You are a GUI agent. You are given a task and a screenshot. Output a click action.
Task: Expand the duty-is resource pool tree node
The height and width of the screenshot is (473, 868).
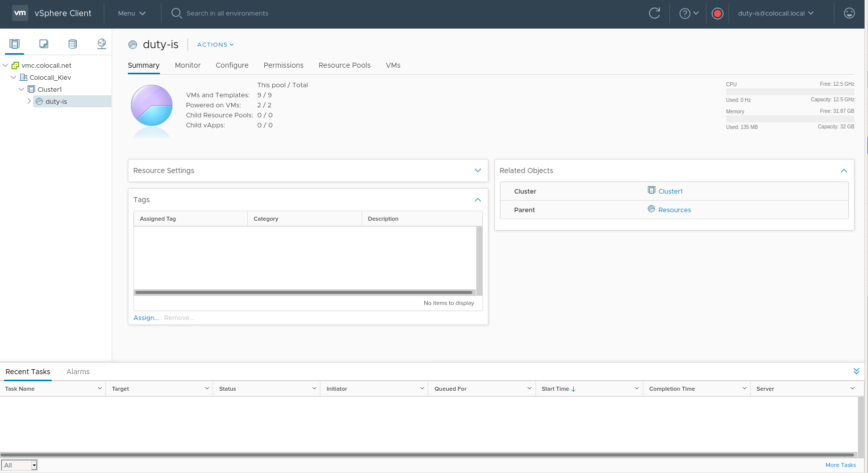29,101
